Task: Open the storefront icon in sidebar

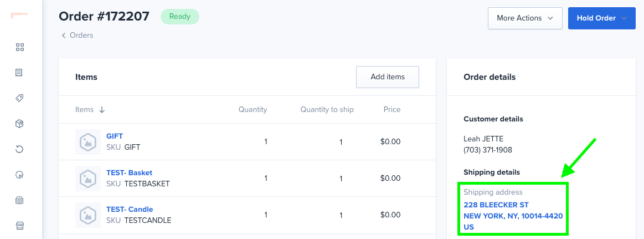Action: pyautogui.click(x=19, y=226)
